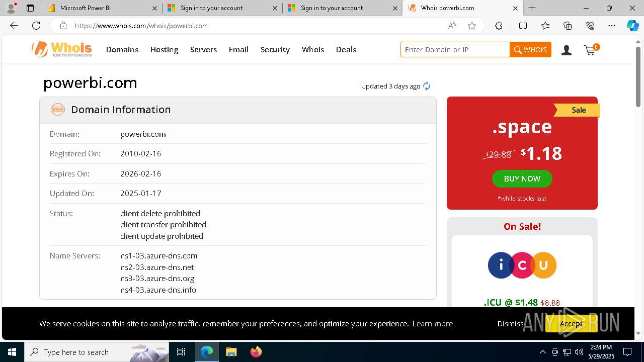Switch to Microsoft Power BI tab
Viewport: 644px width, 362px height.
click(x=103, y=8)
